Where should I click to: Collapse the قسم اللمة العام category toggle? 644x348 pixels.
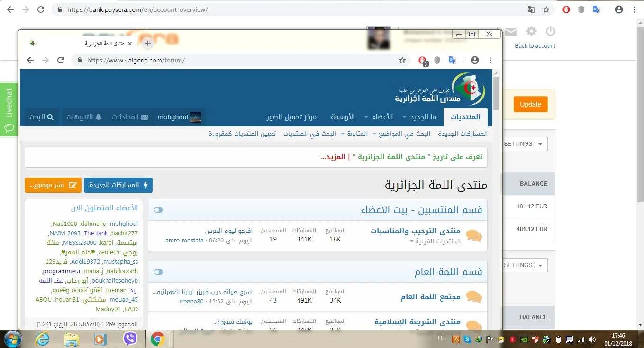pyautogui.click(x=158, y=272)
